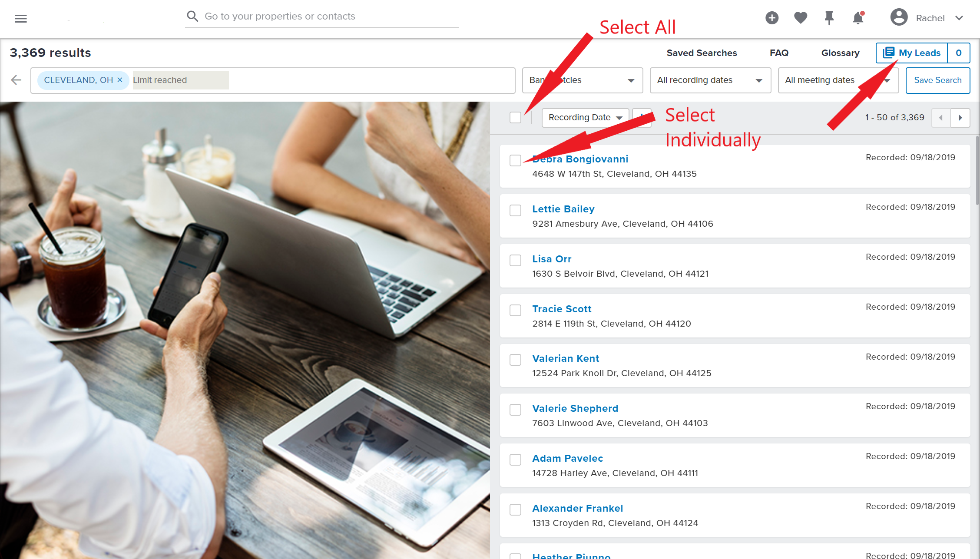
Task: Click the laptop and phone photo
Action: point(245,330)
